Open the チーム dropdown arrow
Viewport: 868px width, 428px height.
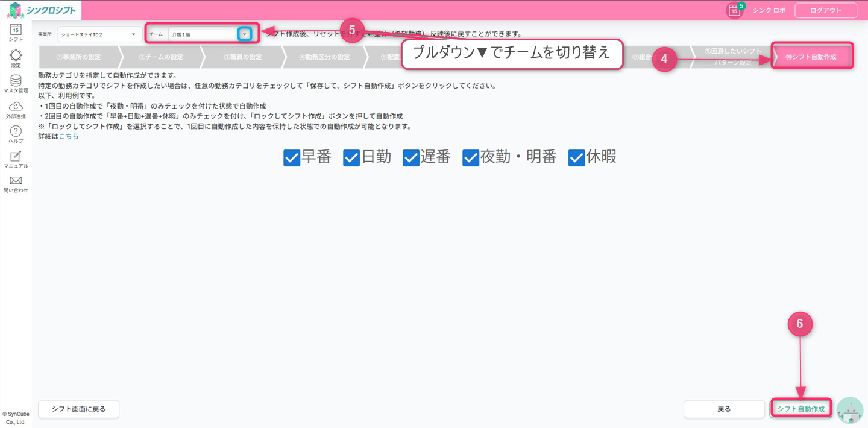pyautogui.click(x=244, y=34)
